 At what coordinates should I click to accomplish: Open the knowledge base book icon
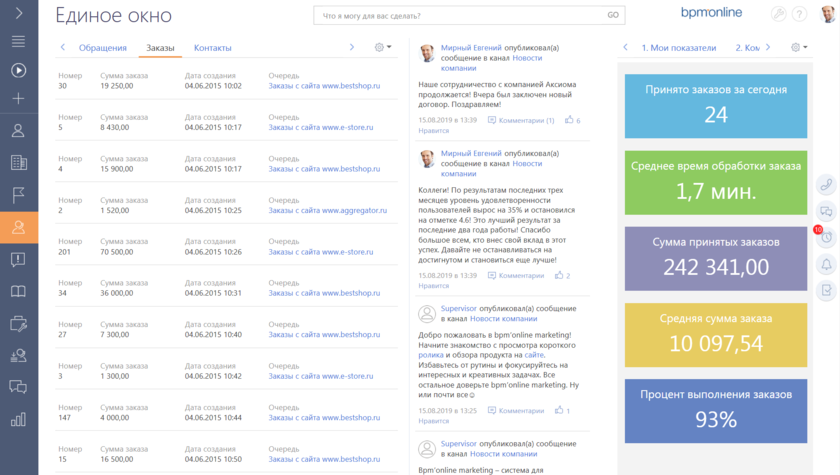18,292
